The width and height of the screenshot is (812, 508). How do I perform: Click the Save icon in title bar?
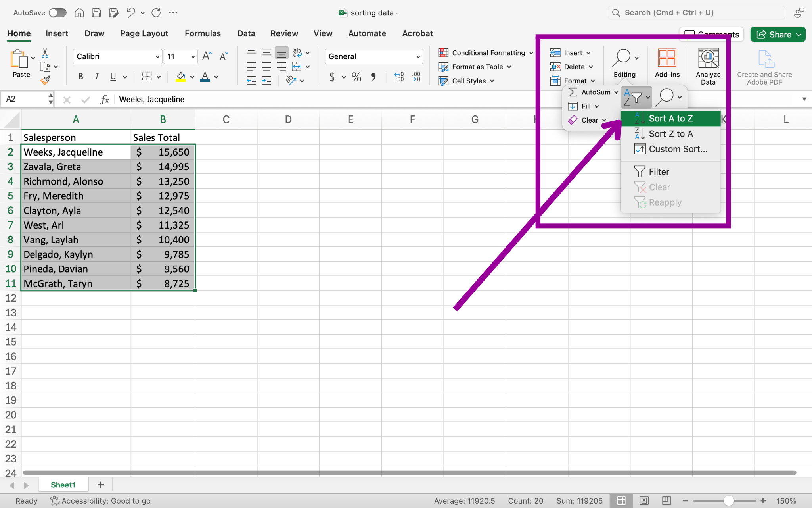click(x=96, y=13)
